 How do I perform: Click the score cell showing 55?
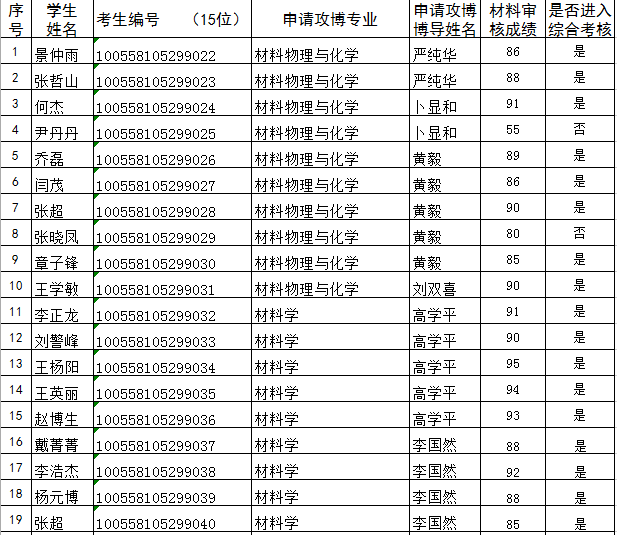[513, 130]
